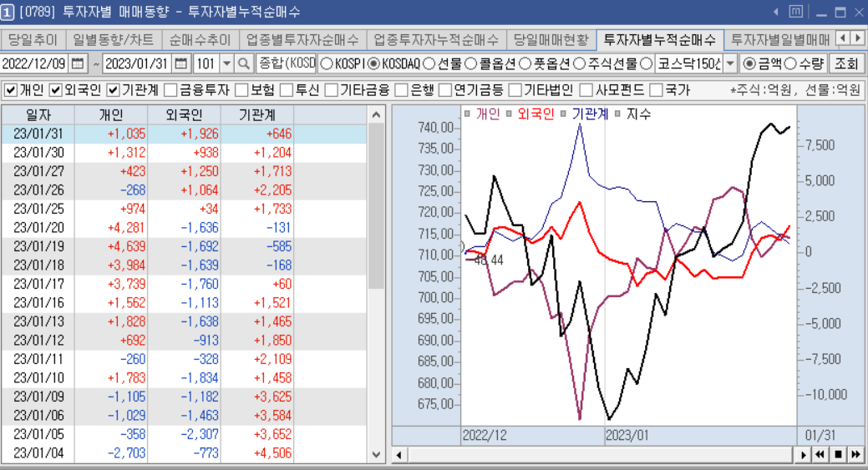Select the 콜옵션 radio button
The width and height of the screenshot is (868, 470).
point(470,64)
